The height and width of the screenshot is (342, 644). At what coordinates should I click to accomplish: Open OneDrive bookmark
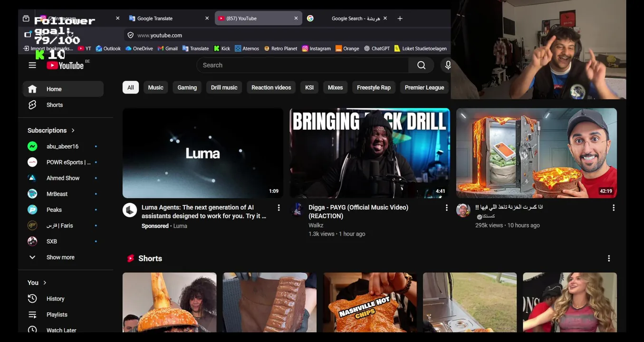[x=139, y=48]
